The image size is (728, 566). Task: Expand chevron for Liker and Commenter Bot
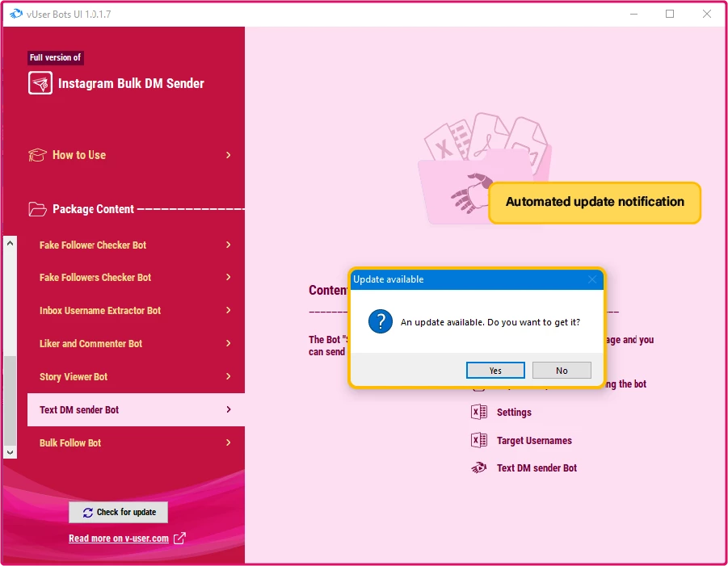228,343
